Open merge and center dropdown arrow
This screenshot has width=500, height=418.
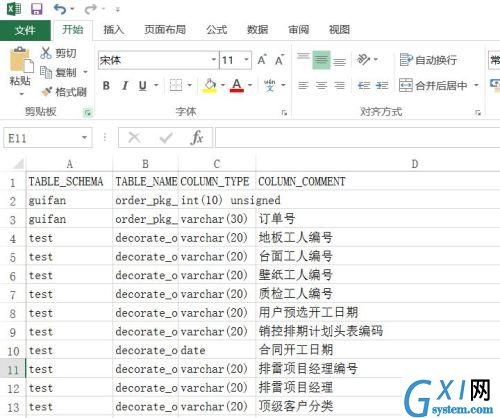click(x=476, y=85)
